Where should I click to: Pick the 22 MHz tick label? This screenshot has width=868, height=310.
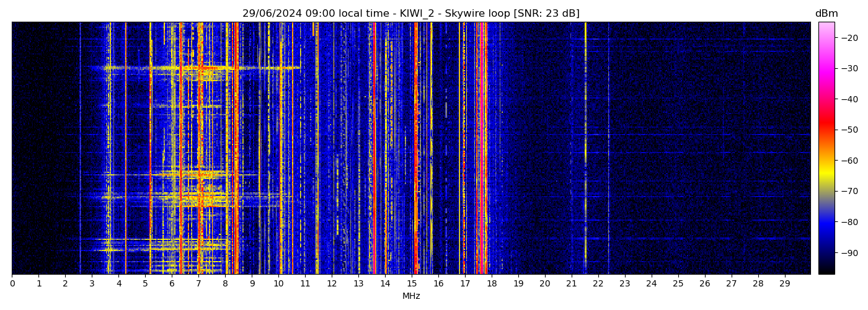598,283
